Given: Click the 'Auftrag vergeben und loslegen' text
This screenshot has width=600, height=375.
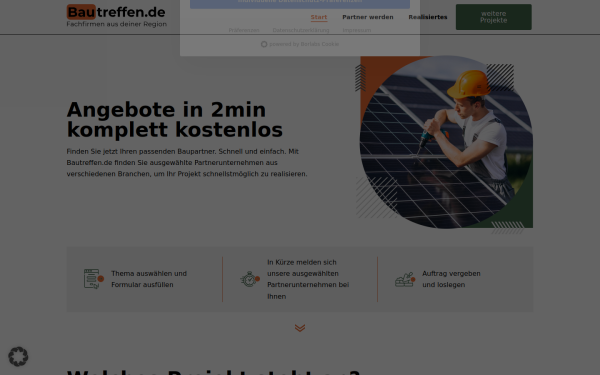Looking at the screenshot, I should [451, 279].
